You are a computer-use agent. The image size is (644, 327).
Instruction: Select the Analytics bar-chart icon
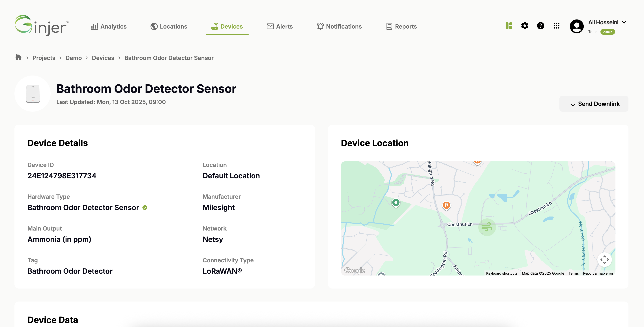tap(94, 26)
